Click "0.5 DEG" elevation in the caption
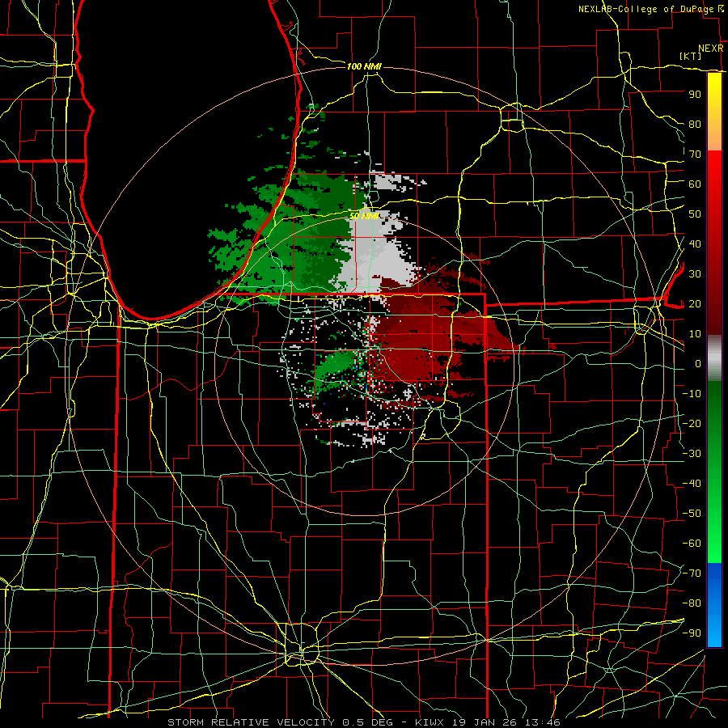The image size is (728, 728). tap(367, 722)
